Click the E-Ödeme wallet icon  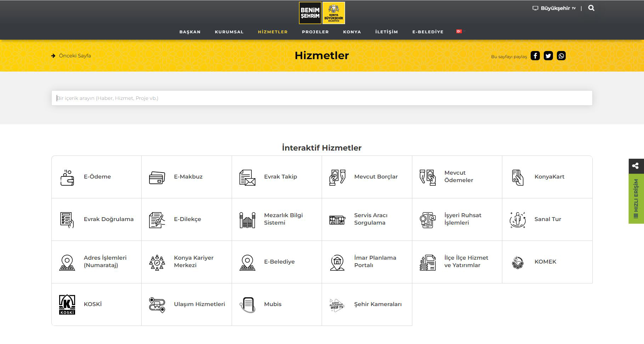coord(67,177)
